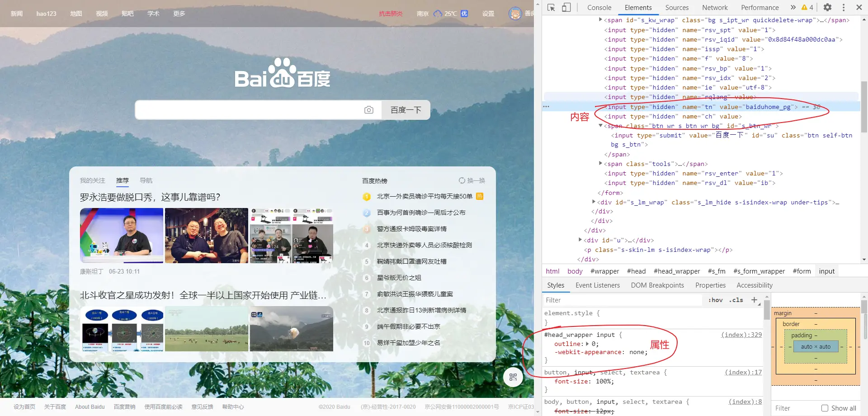Show more DevTools tabs chevron
The image size is (868, 416).
pos(793,7)
